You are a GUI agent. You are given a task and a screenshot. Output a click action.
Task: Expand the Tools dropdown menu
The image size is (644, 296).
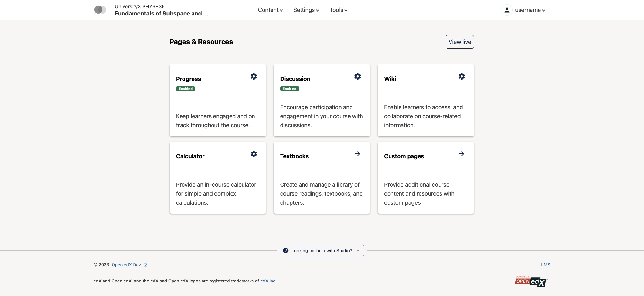pos(338,10)
